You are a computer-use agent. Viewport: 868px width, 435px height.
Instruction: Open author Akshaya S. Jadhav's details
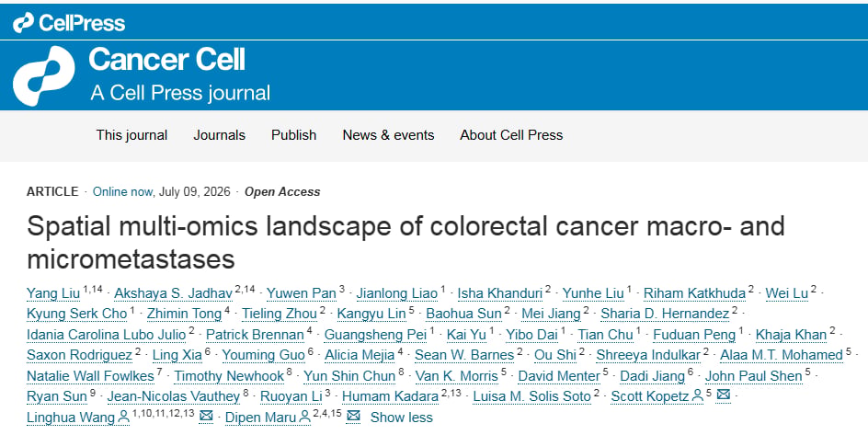pyautogui.click(x=173, y=292)
